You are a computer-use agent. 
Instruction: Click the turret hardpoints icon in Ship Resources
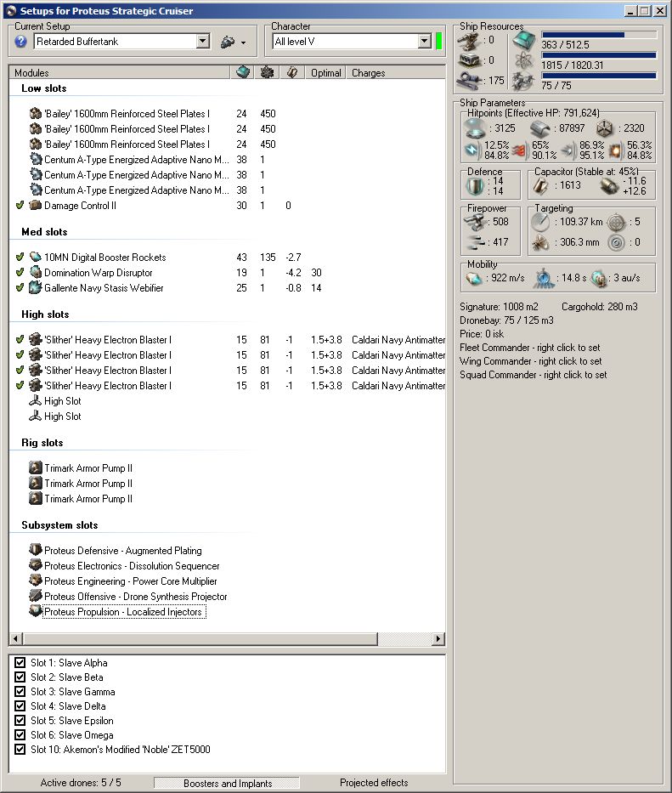[x=469, y=41]
